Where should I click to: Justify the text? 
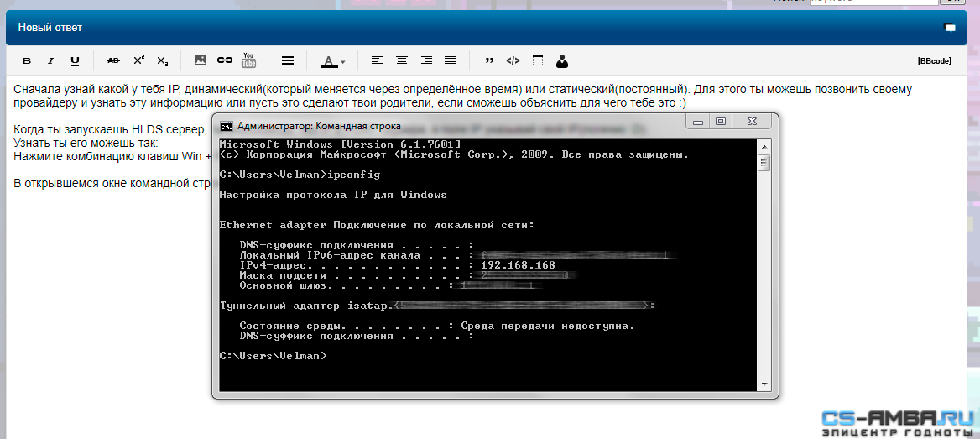pos(450,60)
